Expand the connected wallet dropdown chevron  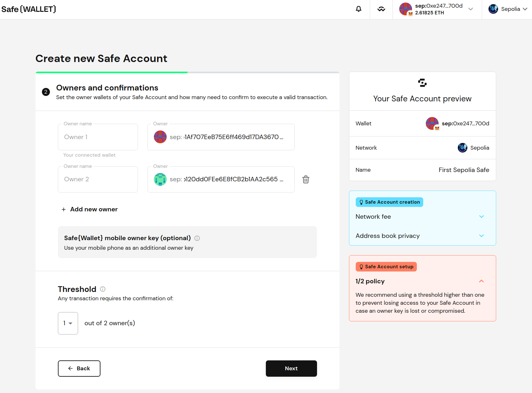pos(471,9)
